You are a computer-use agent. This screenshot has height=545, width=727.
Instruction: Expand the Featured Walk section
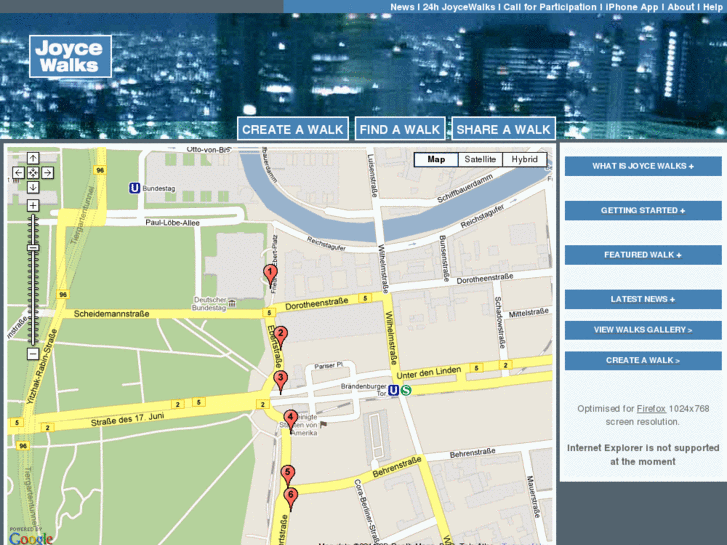[x=643, y=255]
